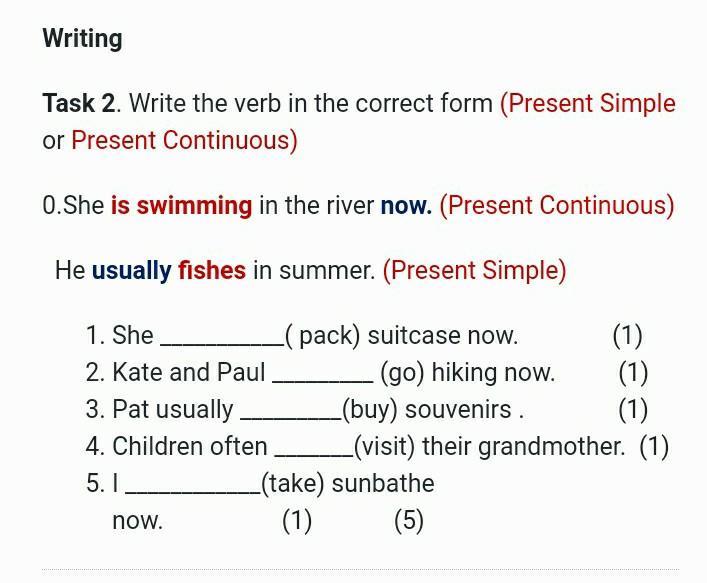
Task: Click the blank after Children often
Action: pyautogui.click(x=312, y=448)
